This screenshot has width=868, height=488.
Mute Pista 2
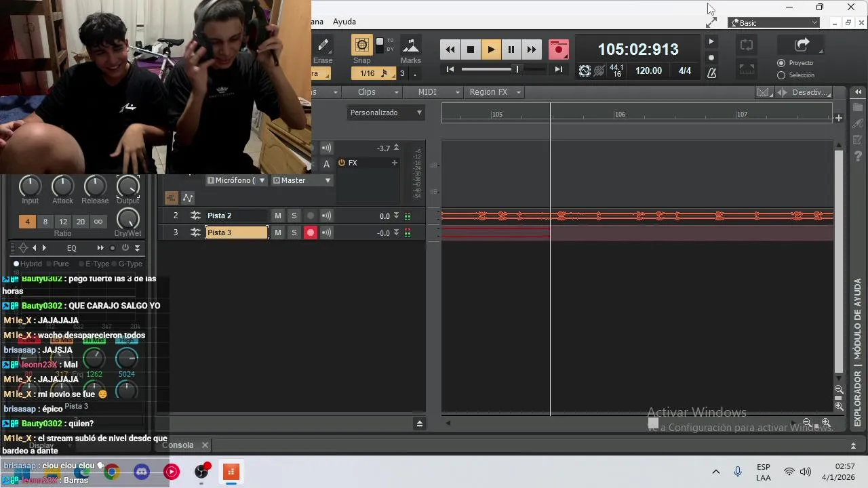coord(277,216)
